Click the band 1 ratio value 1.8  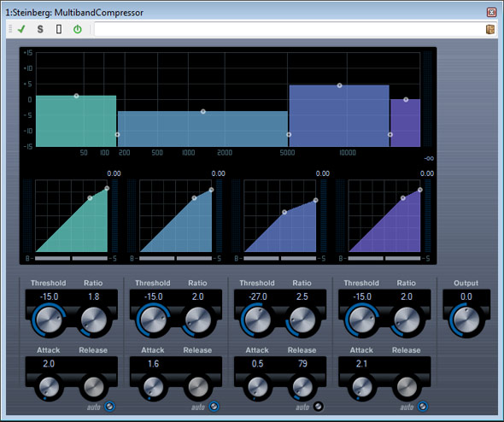tap(93, 296)
